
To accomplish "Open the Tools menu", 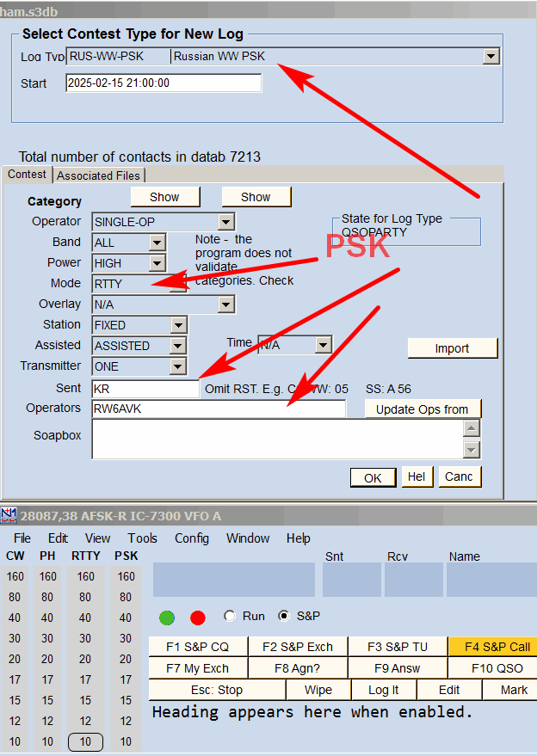I will pyautogui.click(x=142, y=538).
